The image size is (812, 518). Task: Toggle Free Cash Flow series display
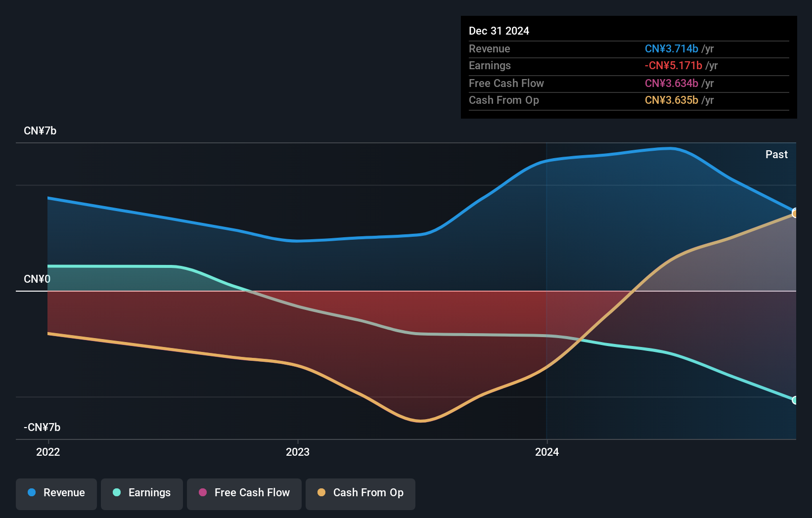(x=244, y=493)
